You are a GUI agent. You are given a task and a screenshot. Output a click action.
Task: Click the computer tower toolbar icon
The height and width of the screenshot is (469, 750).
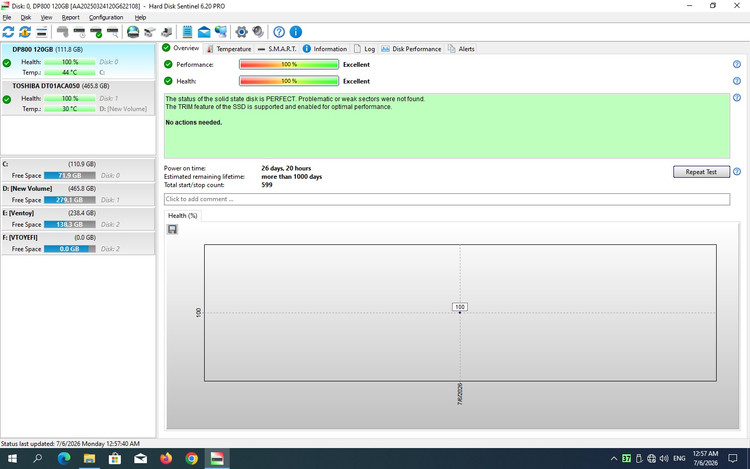point(166,32)
